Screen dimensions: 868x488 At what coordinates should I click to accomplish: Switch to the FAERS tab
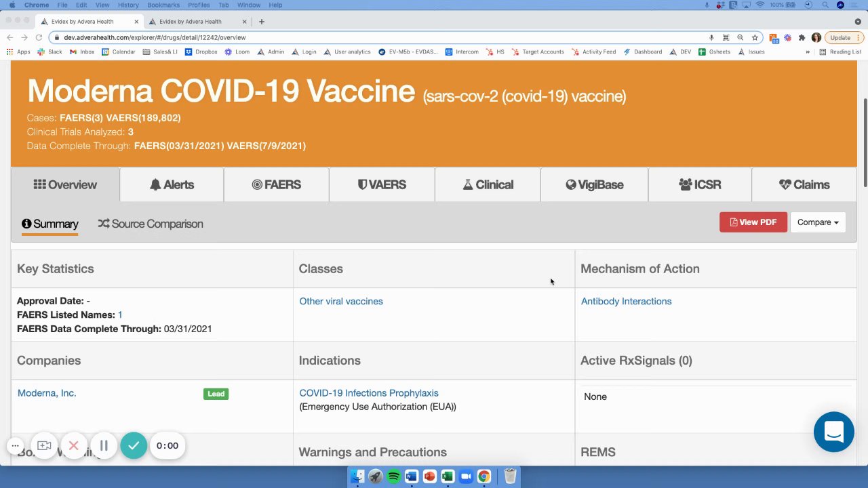click(276, 184)
